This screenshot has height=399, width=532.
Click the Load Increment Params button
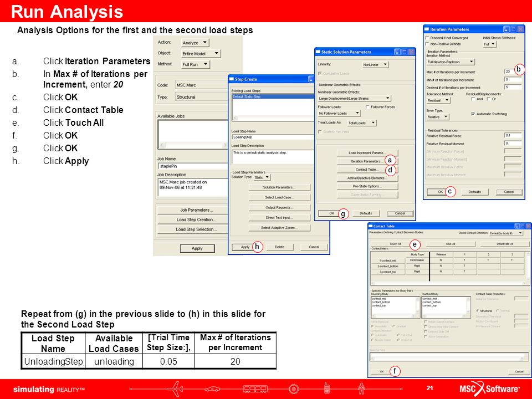[367, 153]
